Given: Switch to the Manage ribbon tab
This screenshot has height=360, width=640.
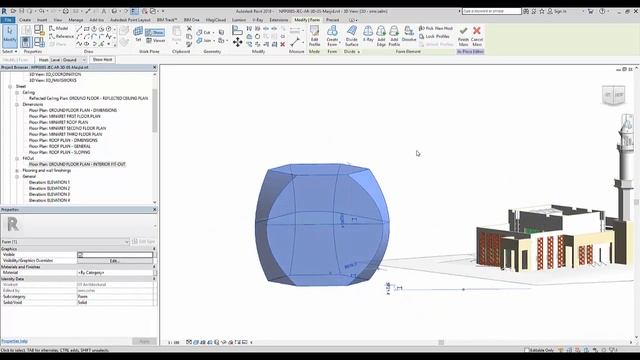Looking at the screenshot, I should pos(76,20).
